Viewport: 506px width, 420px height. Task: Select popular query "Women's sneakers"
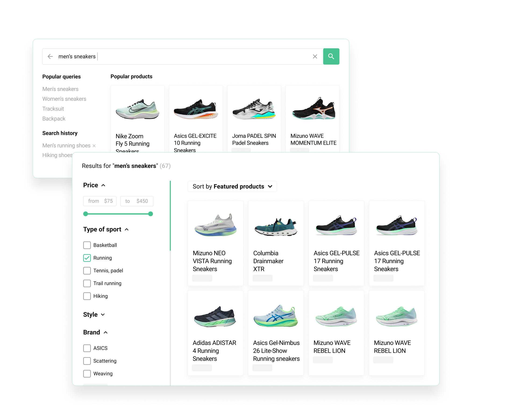64,99
